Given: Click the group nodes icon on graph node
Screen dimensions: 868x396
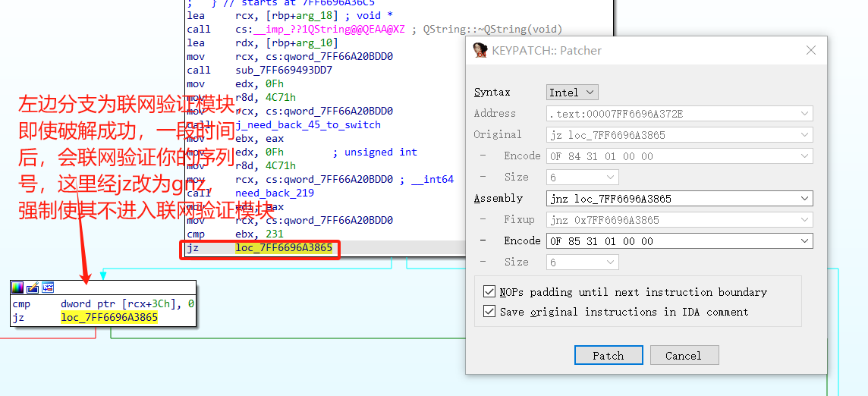Looking at the screenshot, I should pyautogui.click(x=48, y=288).
